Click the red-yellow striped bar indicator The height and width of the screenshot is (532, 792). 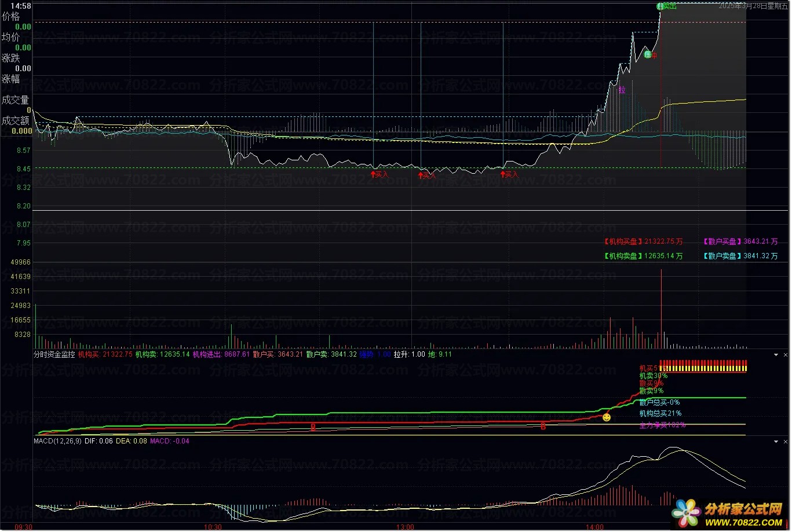coord(703,366)
